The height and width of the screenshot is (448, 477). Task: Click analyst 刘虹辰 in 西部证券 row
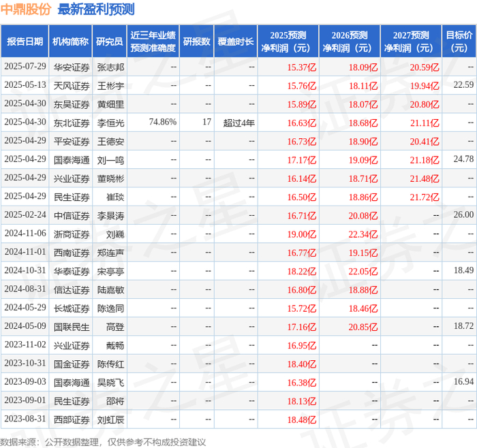(x=110, y=419)
